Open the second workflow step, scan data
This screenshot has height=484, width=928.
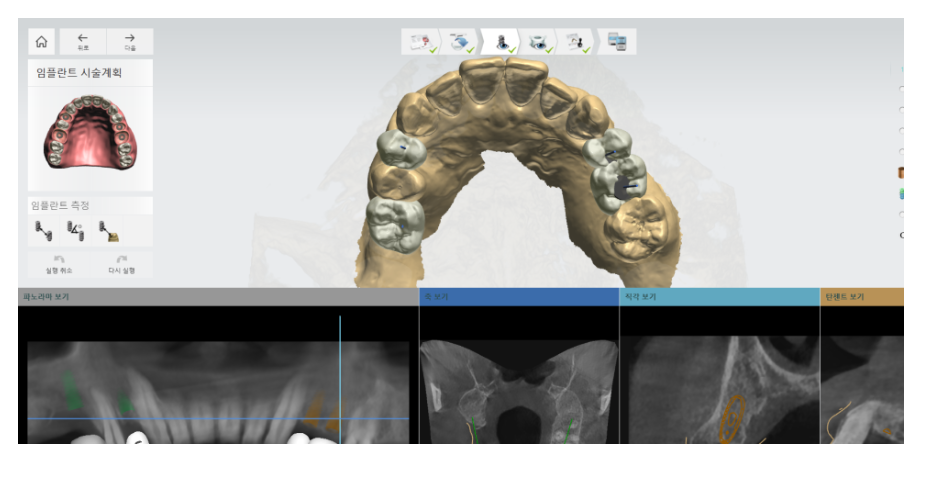(x=462, y=42)
